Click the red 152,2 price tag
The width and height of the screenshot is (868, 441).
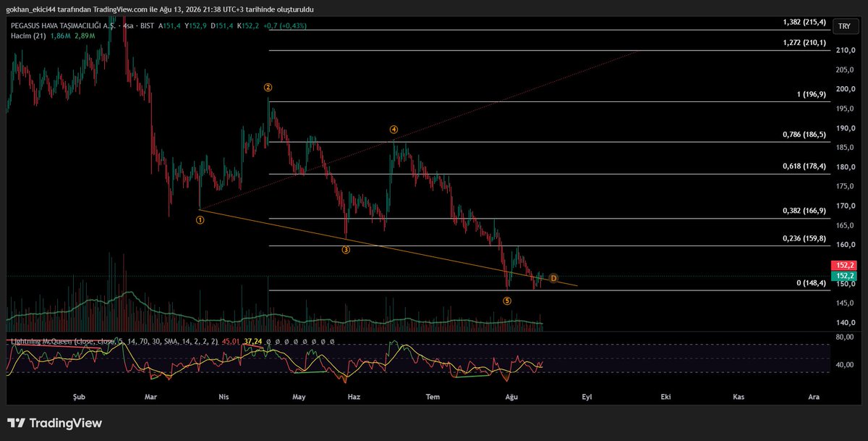tap(843, 266)
